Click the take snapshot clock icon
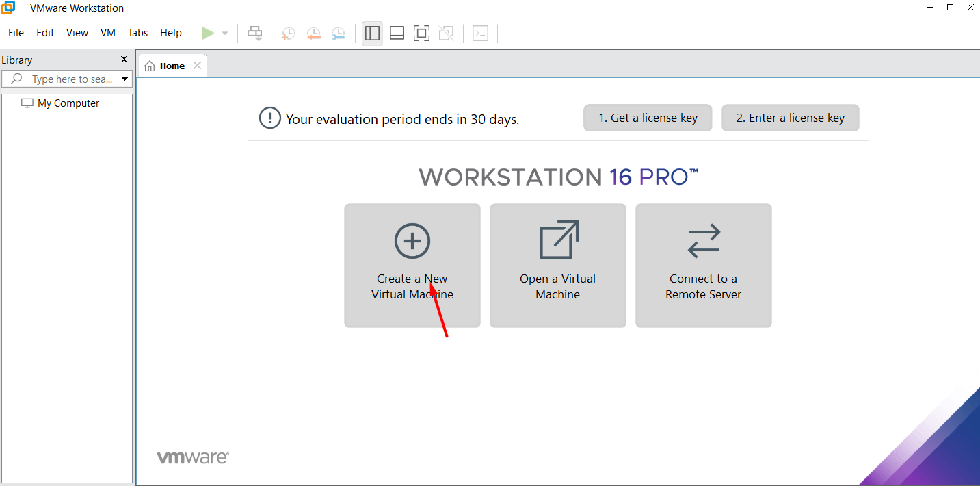Viewport: 980px width, 486px height. point(289,33)
